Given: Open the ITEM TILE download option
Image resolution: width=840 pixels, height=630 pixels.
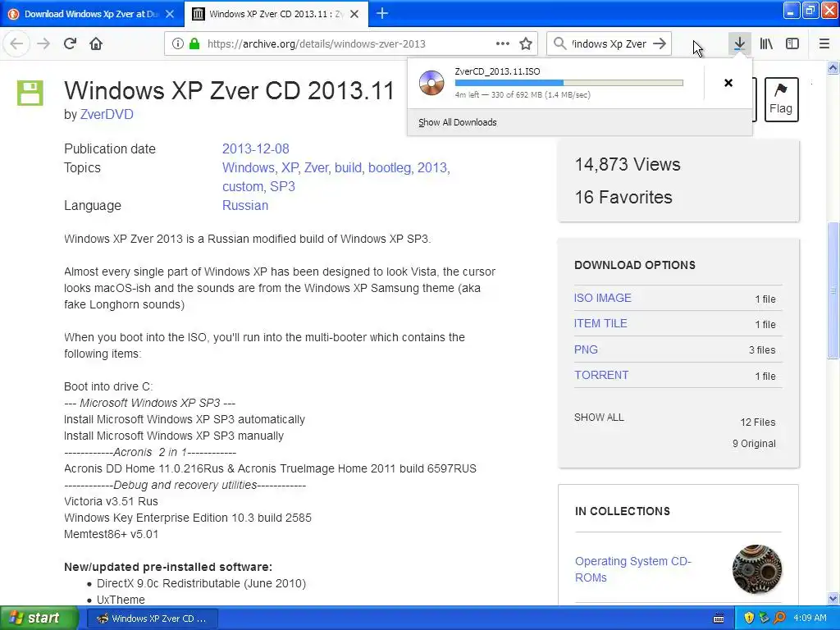Looking at the screenshot, I should click(600, 323).
